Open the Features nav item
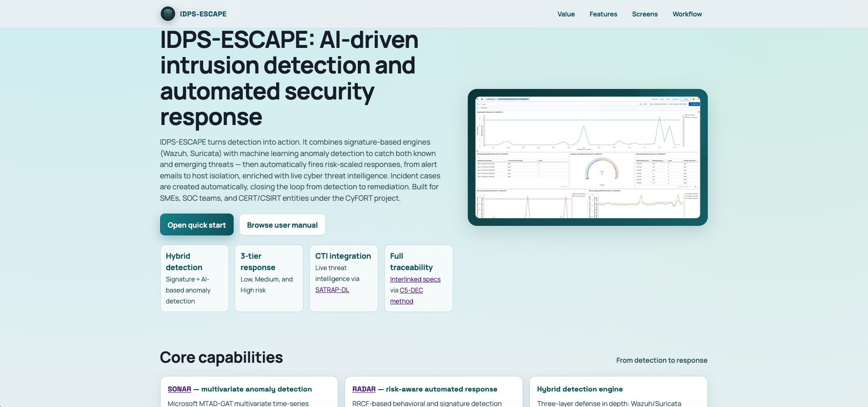 coord(603,14)
